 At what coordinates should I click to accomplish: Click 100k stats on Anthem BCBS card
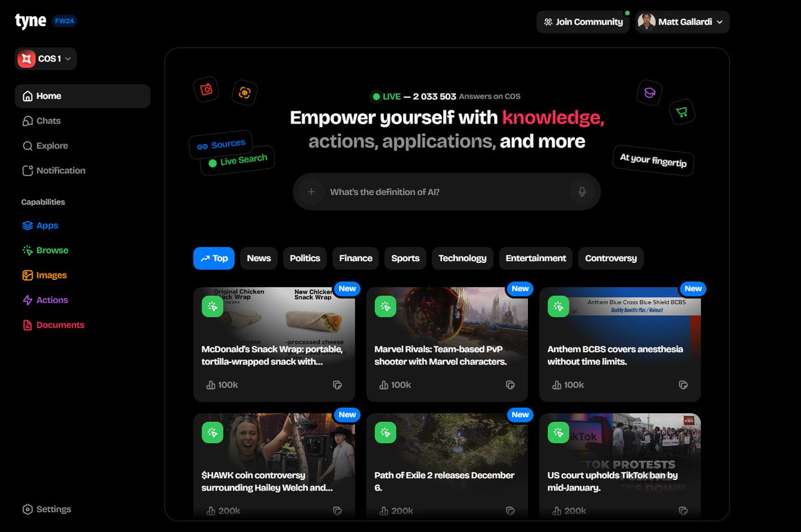(568, 385)
